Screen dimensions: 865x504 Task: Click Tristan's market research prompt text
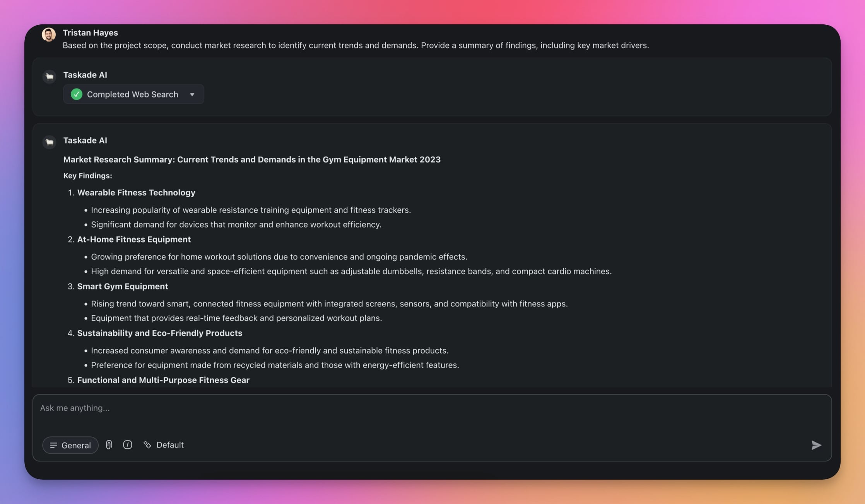[356, 45]
